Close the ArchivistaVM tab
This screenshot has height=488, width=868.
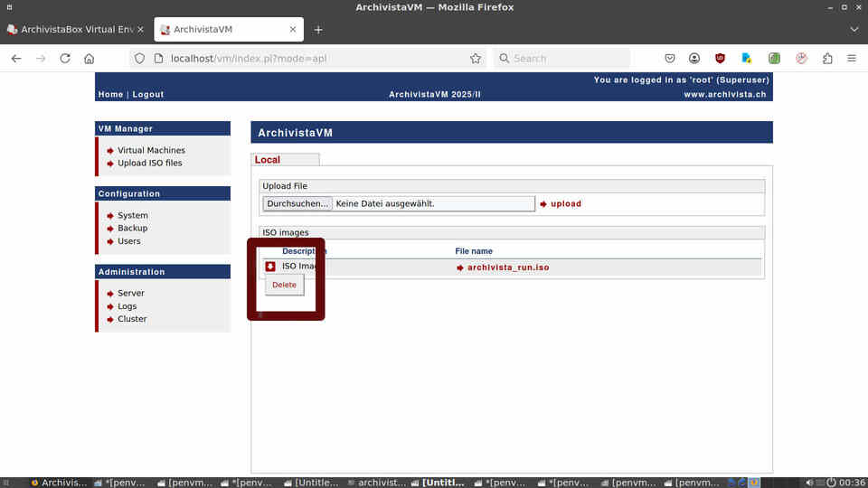(293, 29)
